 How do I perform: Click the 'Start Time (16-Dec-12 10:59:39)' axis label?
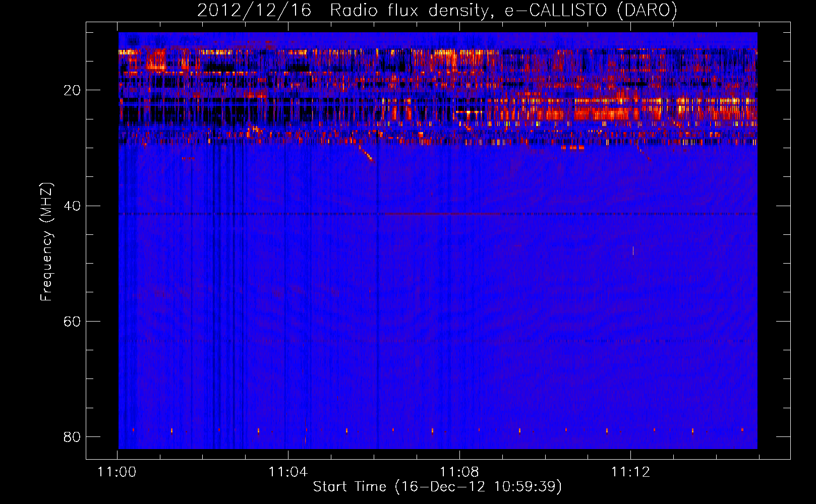437,487
